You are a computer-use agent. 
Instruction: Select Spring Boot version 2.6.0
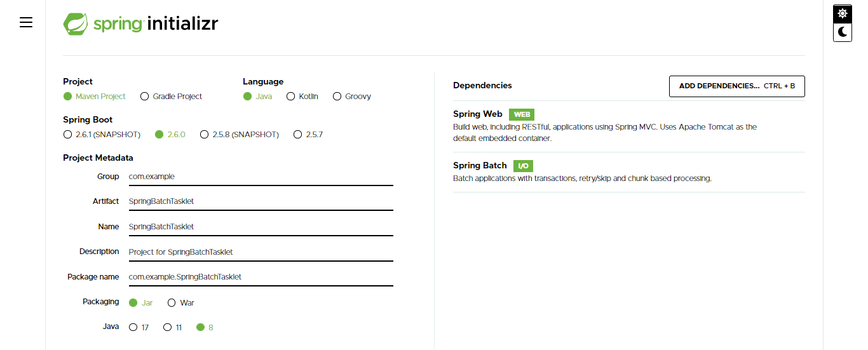pyautogui.click(x=170, y=135)
